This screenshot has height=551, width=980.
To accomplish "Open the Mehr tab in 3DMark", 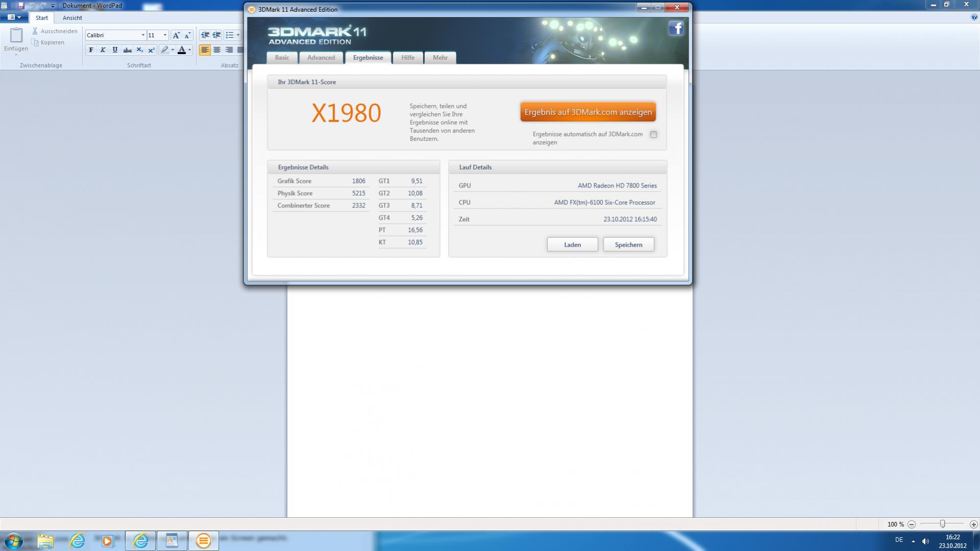I will click(440, 58).
